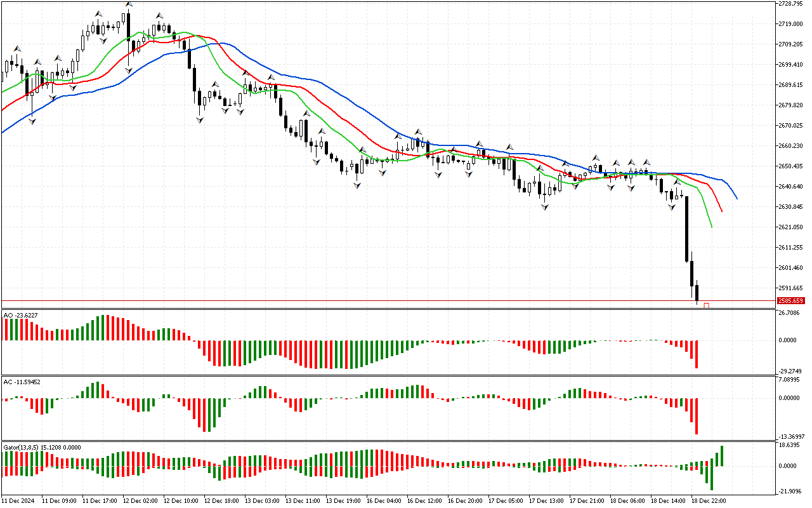
Task: Click the 2591.665 price level label
Action: [x=791, y=288]
